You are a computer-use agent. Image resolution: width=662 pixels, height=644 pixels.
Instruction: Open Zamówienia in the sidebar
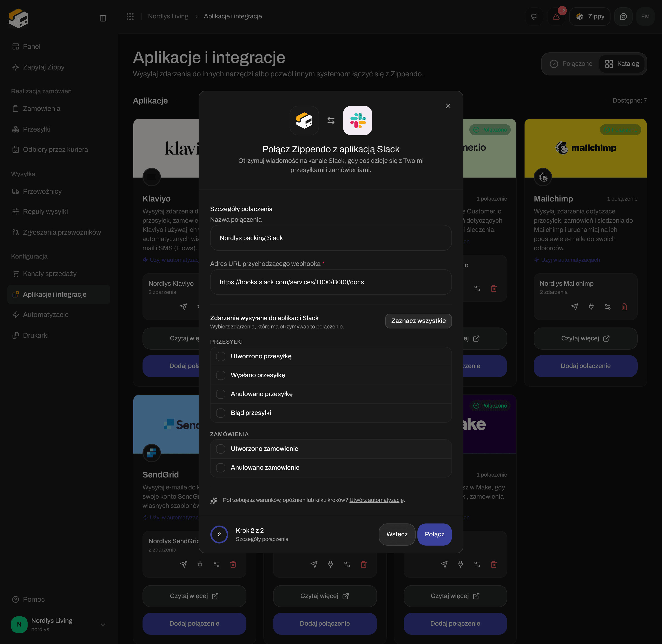click(59, 109)
